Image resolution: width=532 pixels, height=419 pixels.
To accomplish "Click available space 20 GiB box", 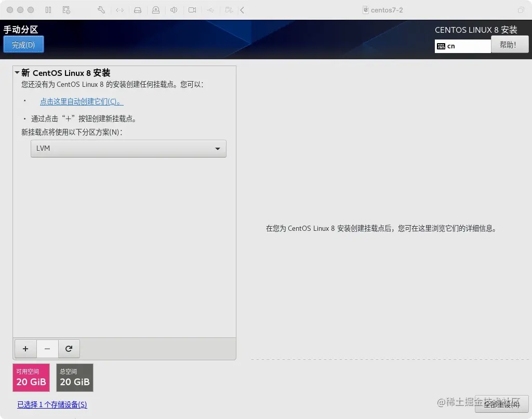I will tap(31, 377).
